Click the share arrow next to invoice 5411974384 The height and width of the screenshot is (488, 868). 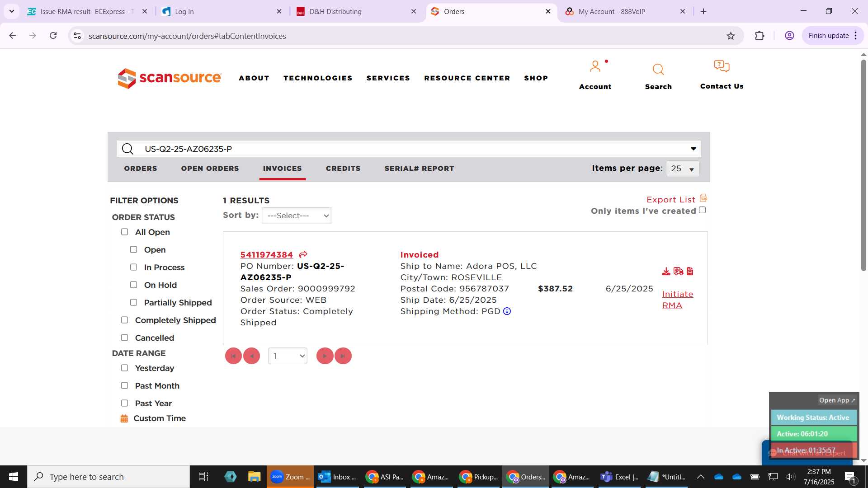(303, 255)
